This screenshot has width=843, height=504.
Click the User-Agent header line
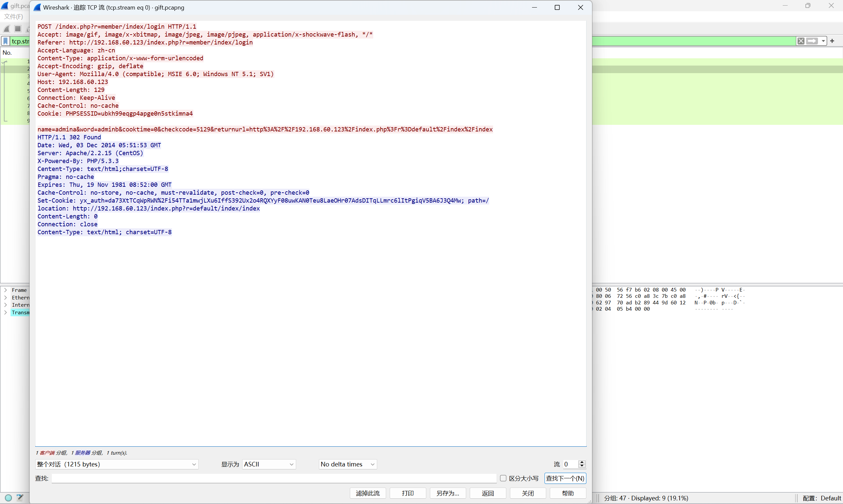click(155, 74)
